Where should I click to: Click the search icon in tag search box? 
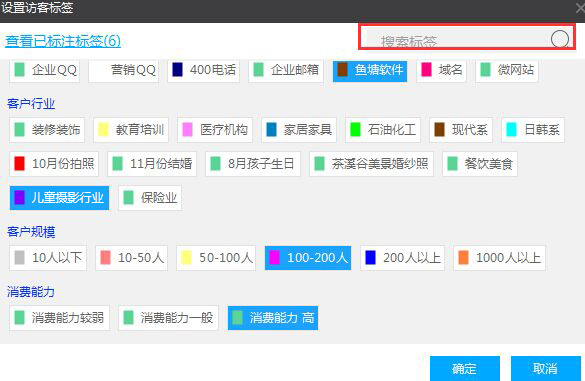click(x=560, y=39)
